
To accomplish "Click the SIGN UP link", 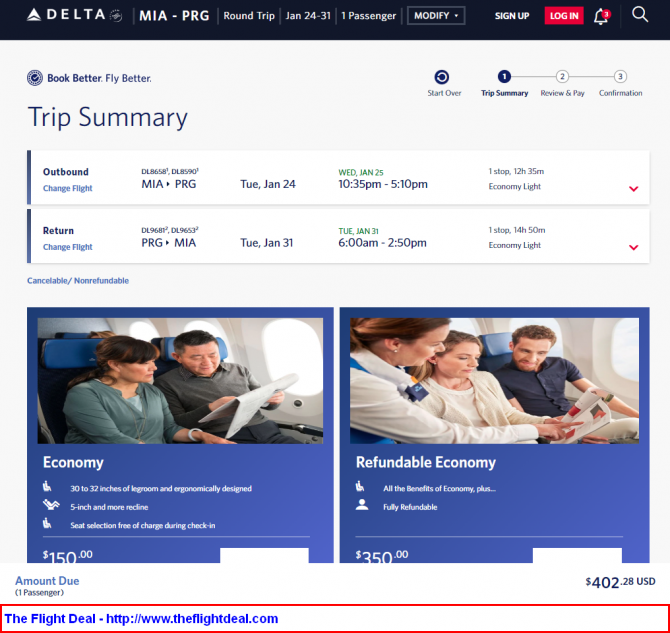I will point(511,16).
